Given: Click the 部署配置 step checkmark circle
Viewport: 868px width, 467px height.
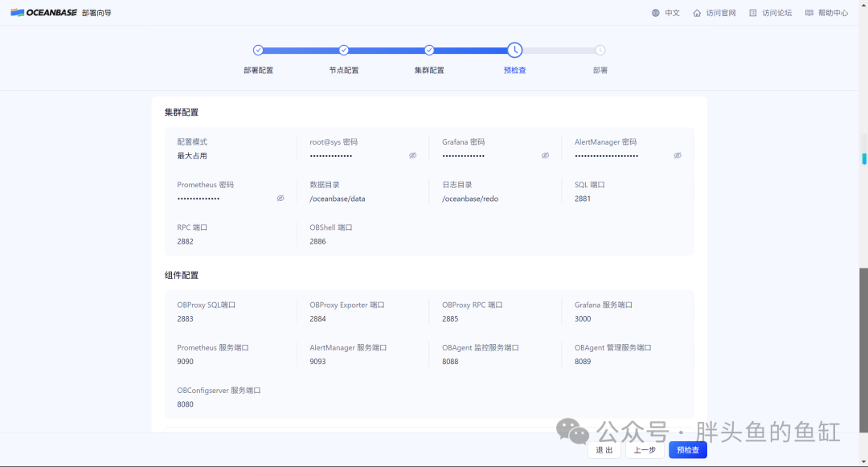Looking at the screenshot, I should point(258,51).
